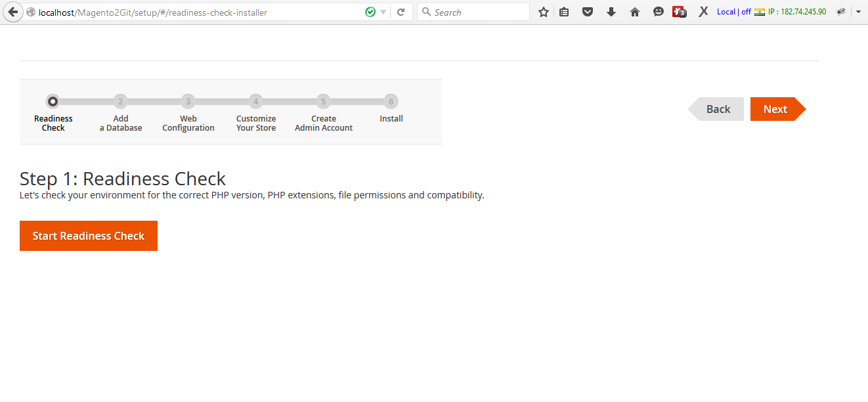Click into the browser Search field

(479, 12)
